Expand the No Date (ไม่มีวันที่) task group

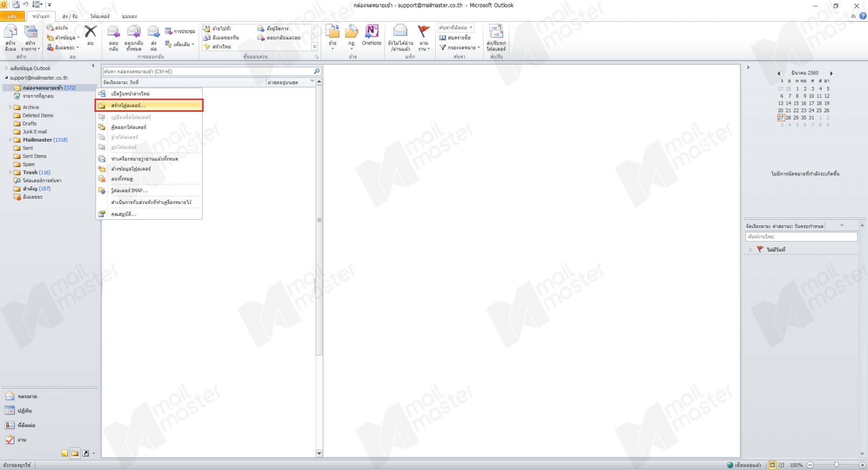point(751,250)
